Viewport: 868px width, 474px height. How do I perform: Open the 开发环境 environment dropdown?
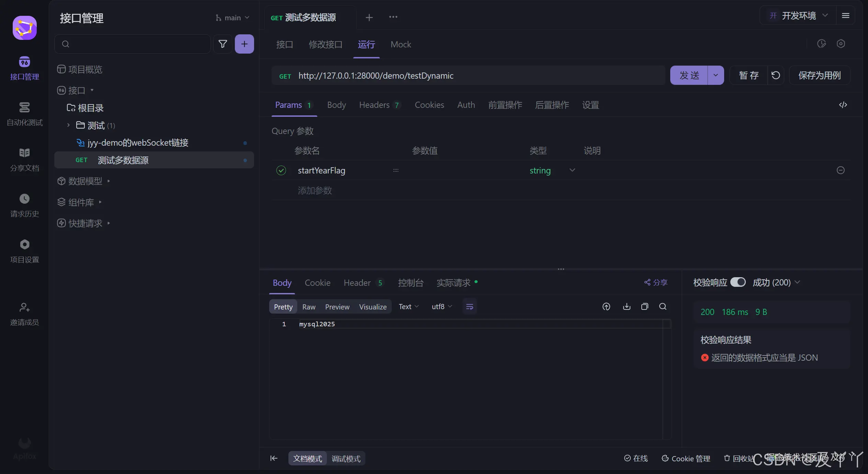(x=799, y=15)
